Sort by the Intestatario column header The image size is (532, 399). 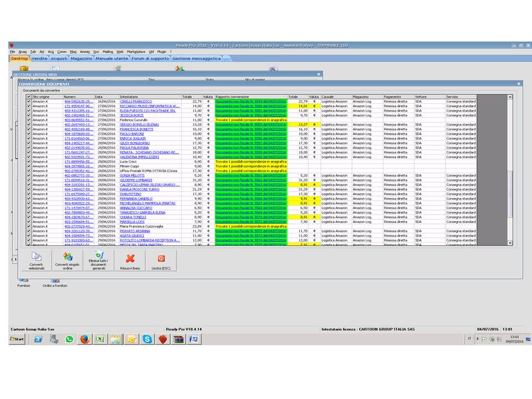[150, 96]
